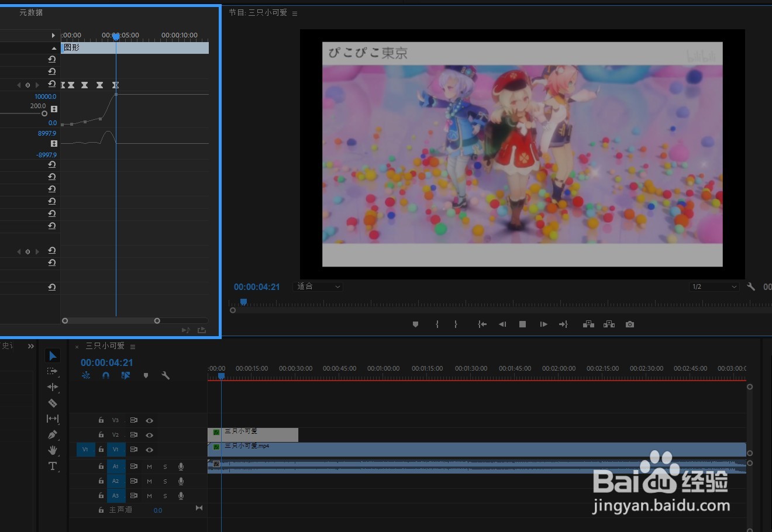Open program monitor settings wrench
772x532 pixels.
click(751, 286)
